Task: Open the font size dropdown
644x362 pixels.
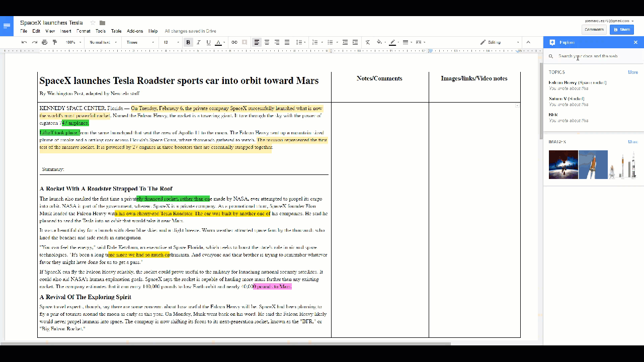Action: 172,42
